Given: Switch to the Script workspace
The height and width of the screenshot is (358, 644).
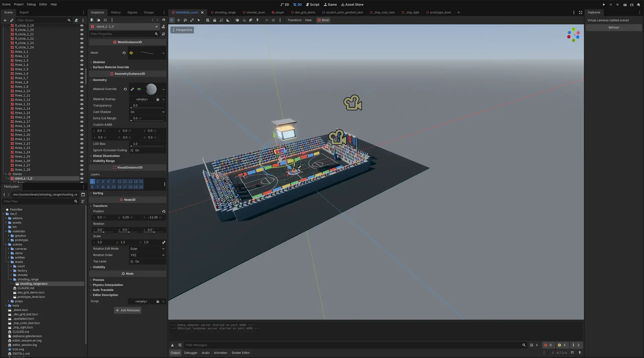Looking at the screenshot, I should coord(313,5).
